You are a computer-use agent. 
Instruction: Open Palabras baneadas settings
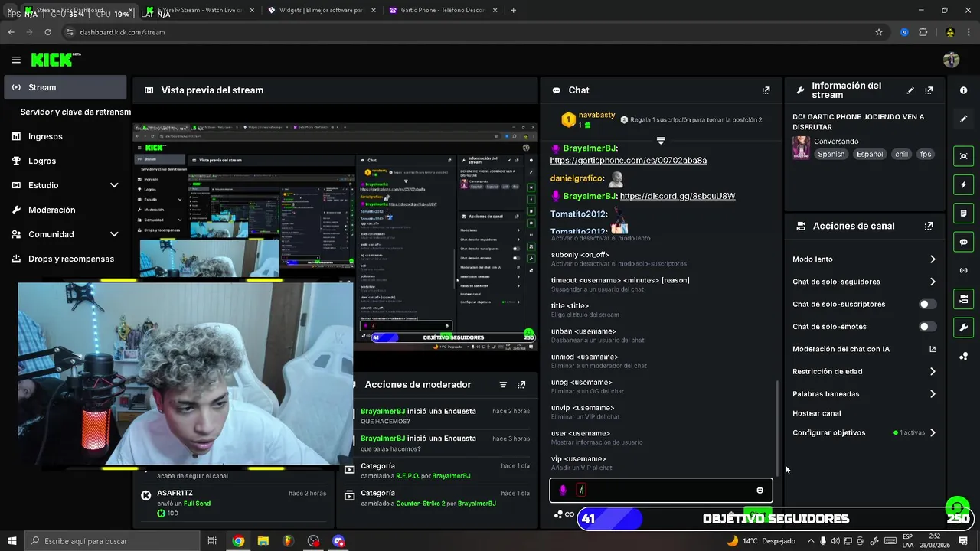coord(864,394)
